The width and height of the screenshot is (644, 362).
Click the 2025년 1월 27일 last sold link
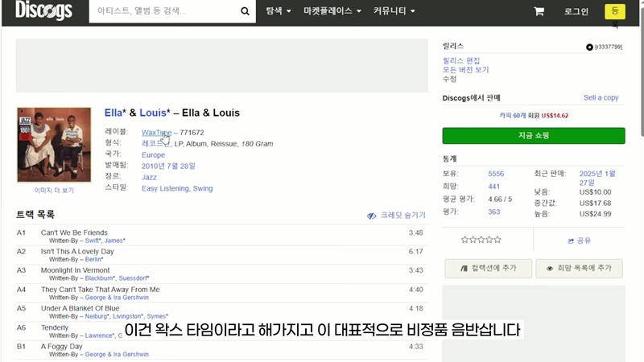pos(597,178)
